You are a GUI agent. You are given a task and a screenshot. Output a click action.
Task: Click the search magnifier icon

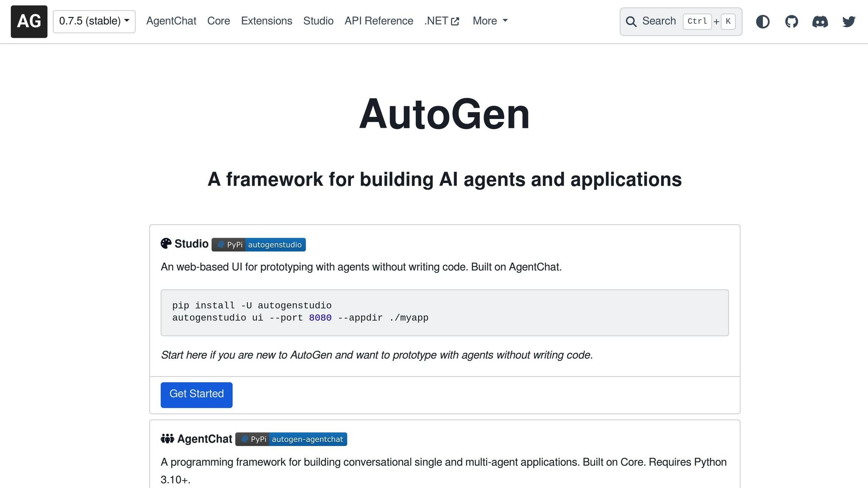631,22
